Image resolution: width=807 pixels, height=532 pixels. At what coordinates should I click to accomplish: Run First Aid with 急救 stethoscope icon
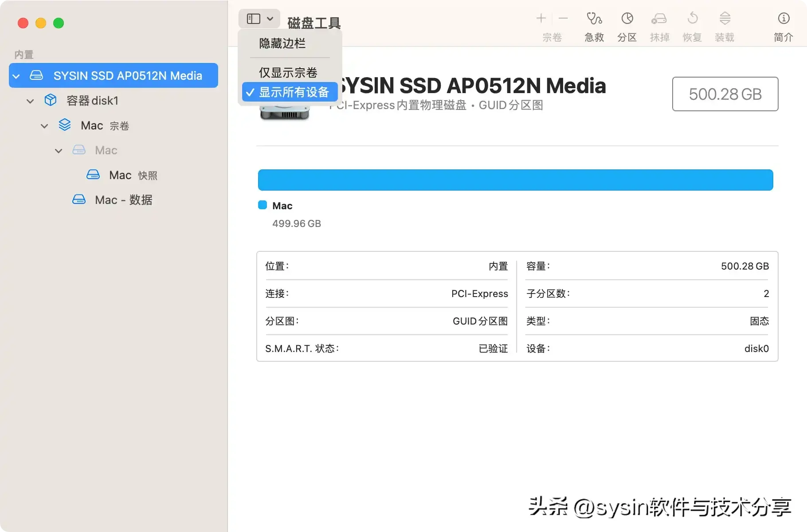pos(594,18)
